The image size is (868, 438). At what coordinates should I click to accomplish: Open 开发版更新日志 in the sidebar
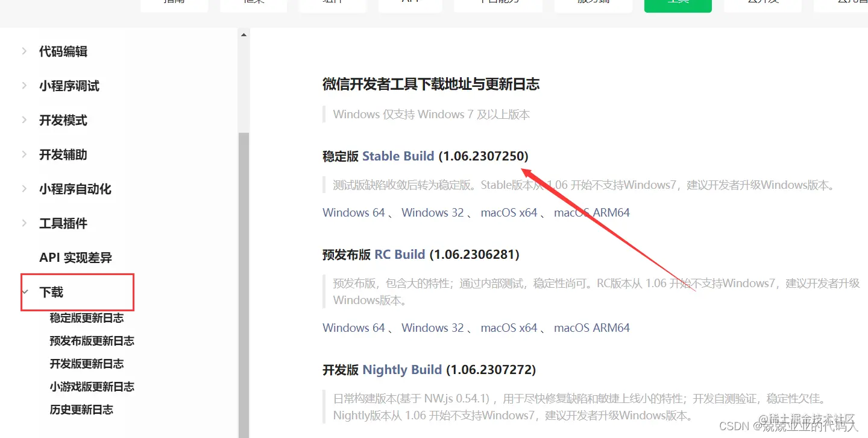pos(87,364)
